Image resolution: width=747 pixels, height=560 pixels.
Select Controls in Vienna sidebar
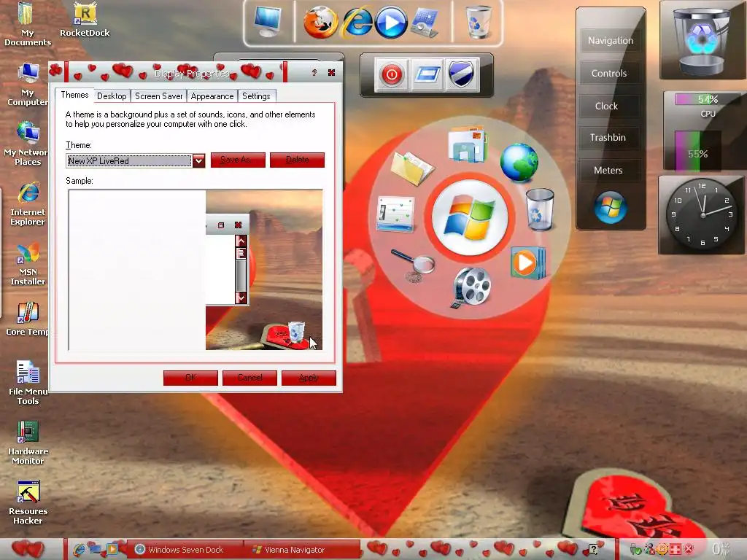[609, 74]
